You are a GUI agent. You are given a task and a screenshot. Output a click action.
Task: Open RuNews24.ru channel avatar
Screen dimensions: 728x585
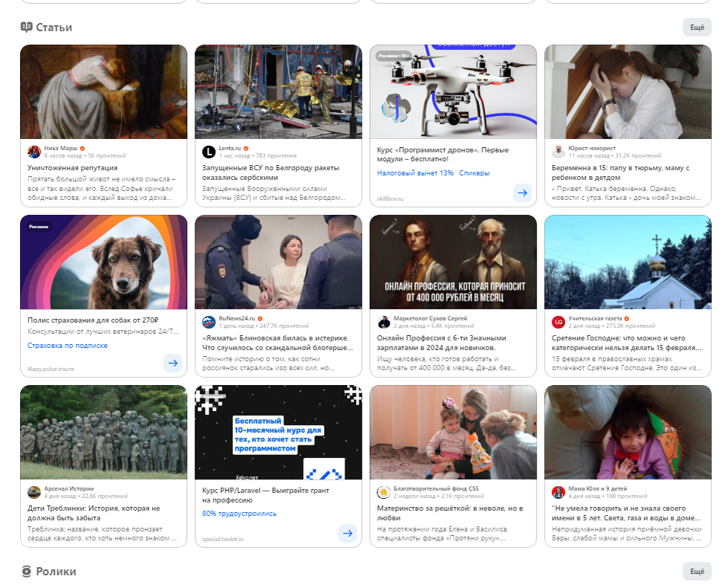[209, 322]
